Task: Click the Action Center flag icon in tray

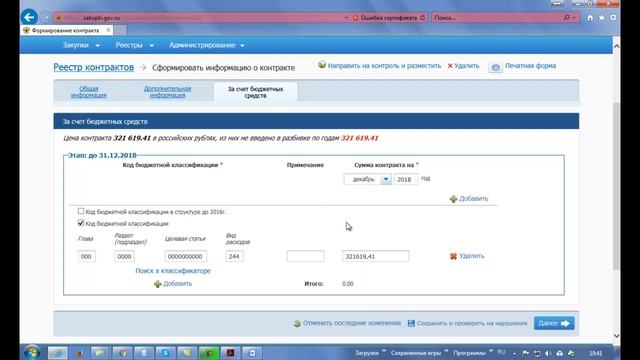Action: pos(526,353)
